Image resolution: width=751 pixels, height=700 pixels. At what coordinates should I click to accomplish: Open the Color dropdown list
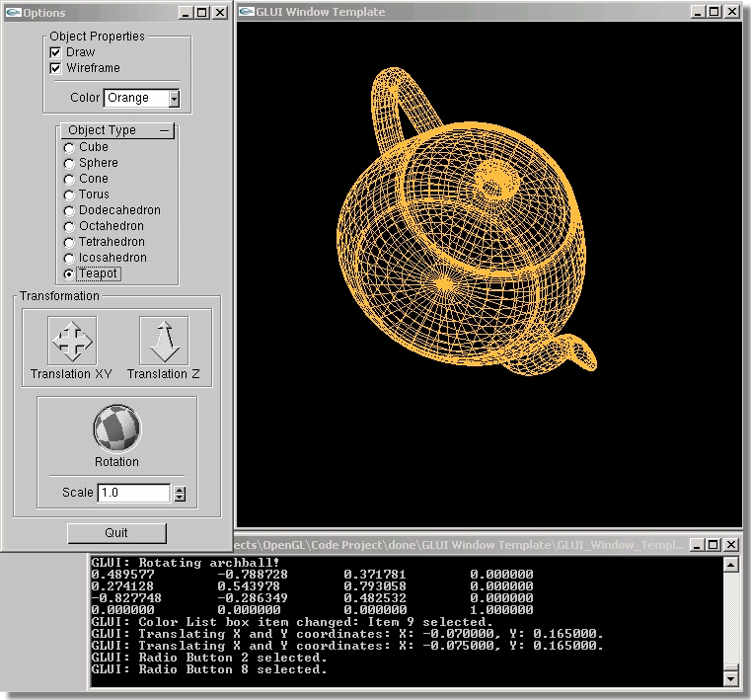[174, 98]
